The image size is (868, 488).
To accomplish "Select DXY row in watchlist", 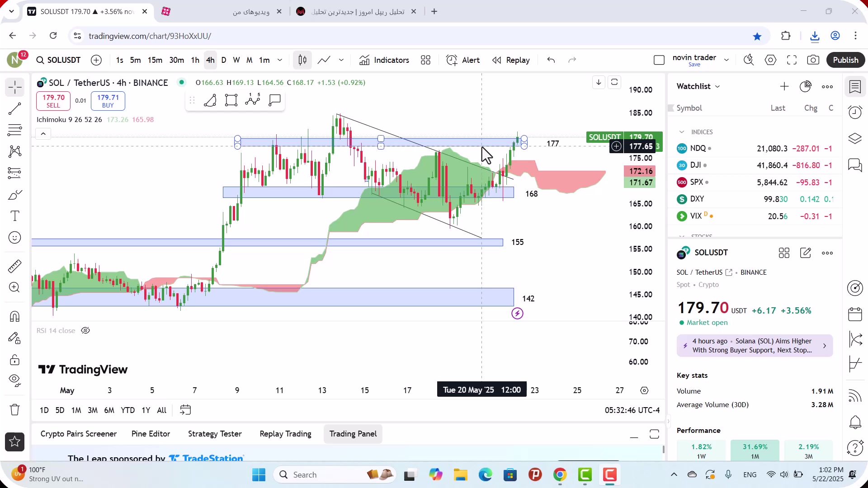I will coord(755,199).
